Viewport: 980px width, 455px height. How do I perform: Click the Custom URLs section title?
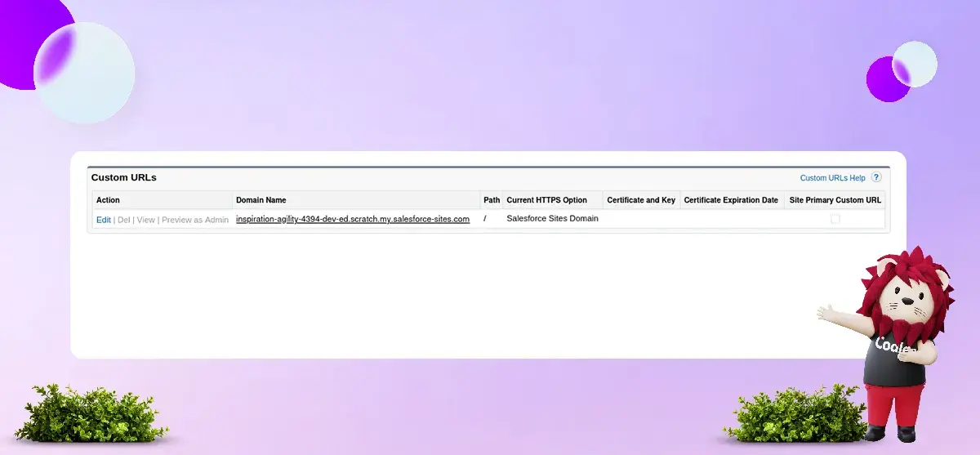point(123,177)
